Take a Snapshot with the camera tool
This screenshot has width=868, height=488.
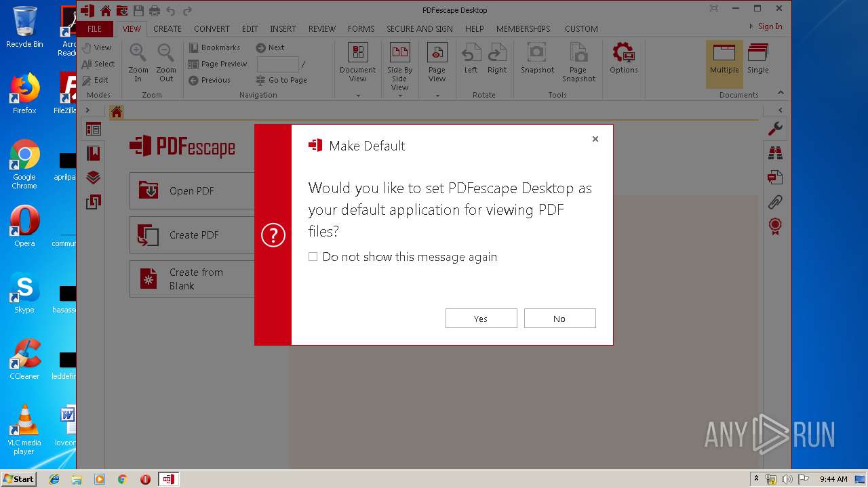537,58
